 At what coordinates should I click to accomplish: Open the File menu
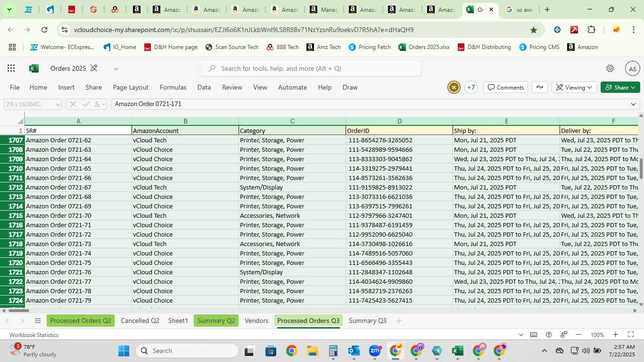[15, 87]
